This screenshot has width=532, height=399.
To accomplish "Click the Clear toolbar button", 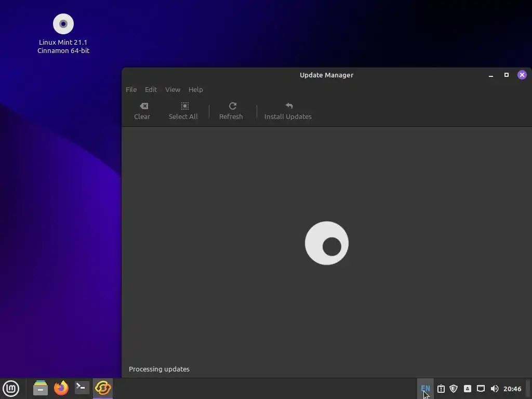I will (x=142, y=111).
